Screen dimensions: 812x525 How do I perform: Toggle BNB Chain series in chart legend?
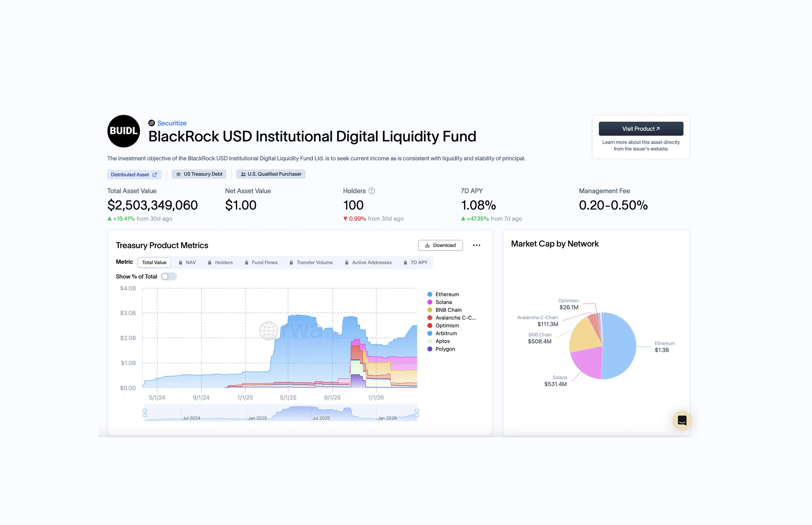[445, 310]
